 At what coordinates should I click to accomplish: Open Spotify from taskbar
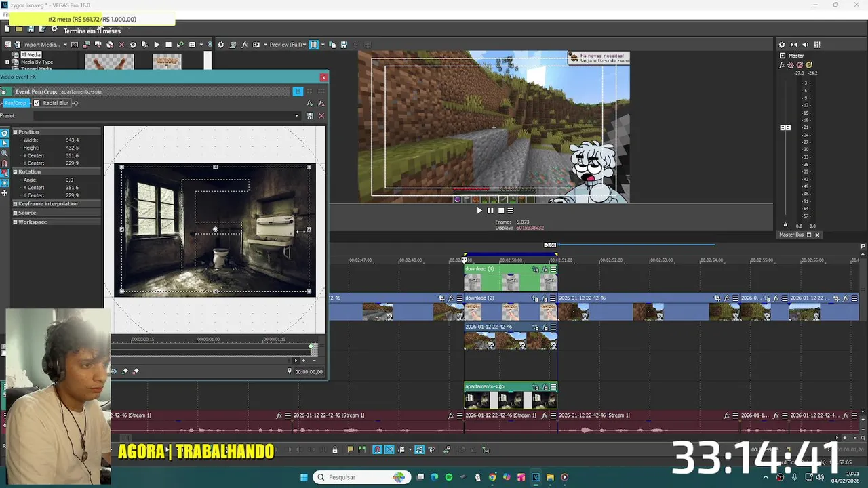[449, 477]
